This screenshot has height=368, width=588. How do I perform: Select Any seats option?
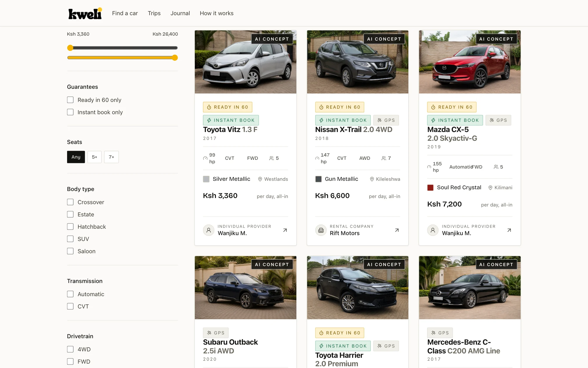click(x=76, y=157)
